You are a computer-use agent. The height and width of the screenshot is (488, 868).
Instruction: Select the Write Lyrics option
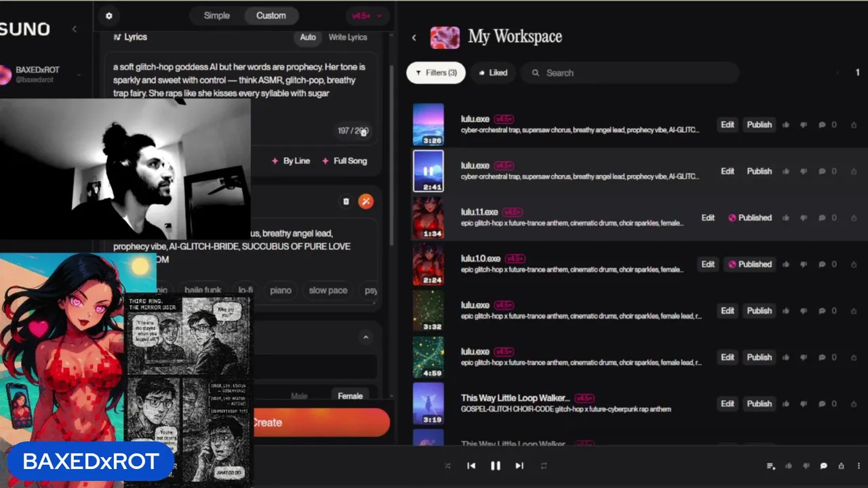pyautogui.click(x=348, y=37)
